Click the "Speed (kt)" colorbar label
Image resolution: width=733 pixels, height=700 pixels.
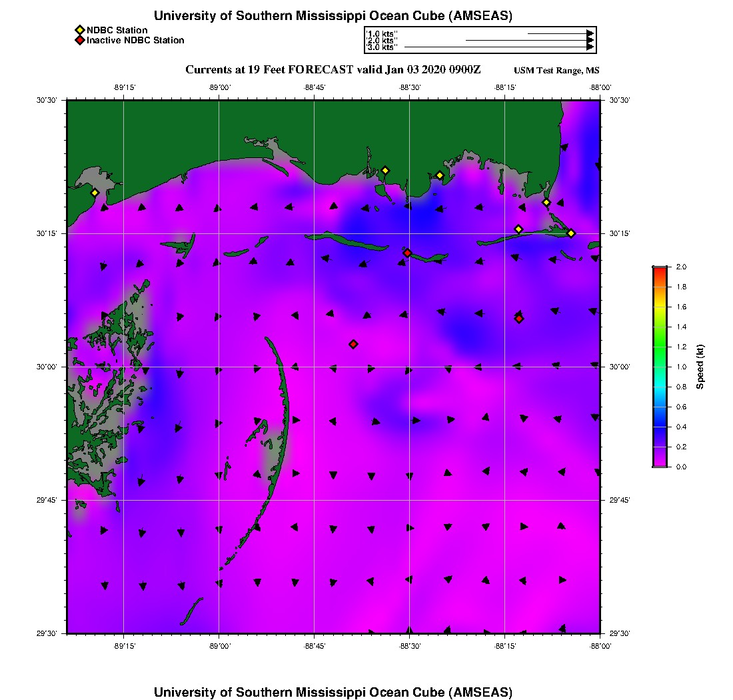(700, 367)
